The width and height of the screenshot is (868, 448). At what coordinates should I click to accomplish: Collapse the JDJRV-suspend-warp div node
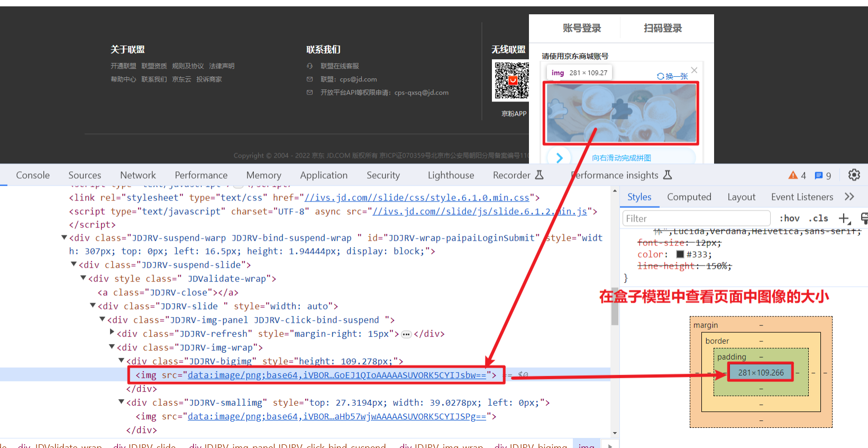[64, 237]
